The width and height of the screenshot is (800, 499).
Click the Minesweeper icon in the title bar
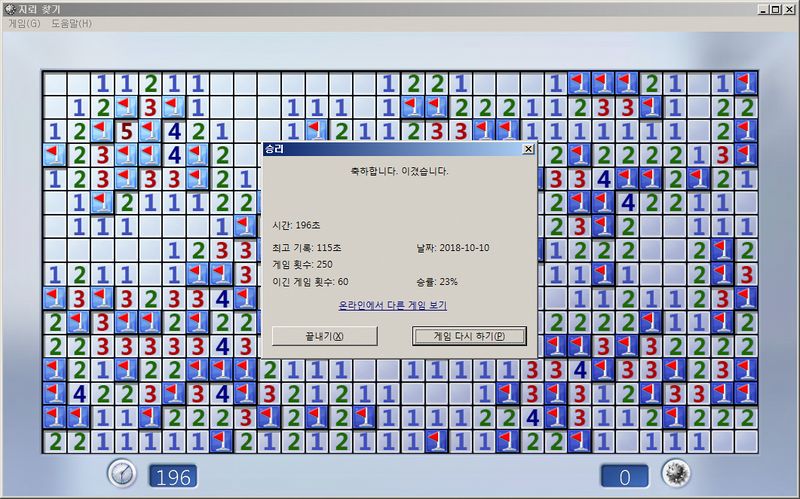coord(8,9)
